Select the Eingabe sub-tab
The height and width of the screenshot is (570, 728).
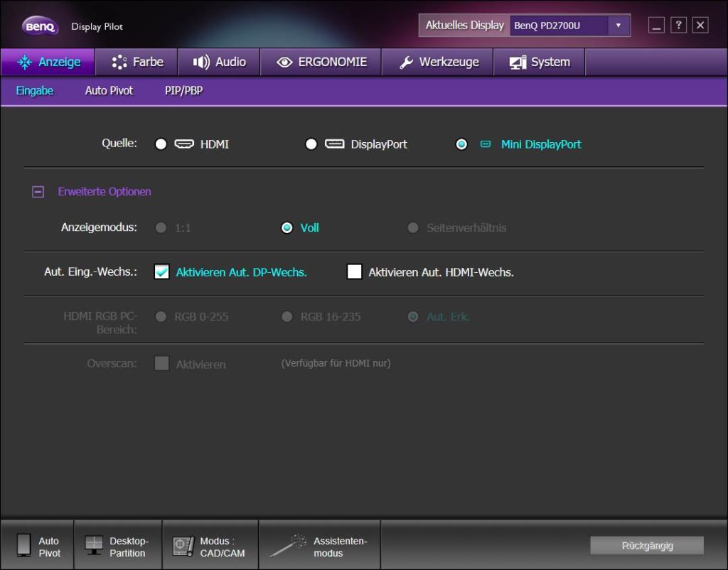pyautogui.click(x=35, y=90)
